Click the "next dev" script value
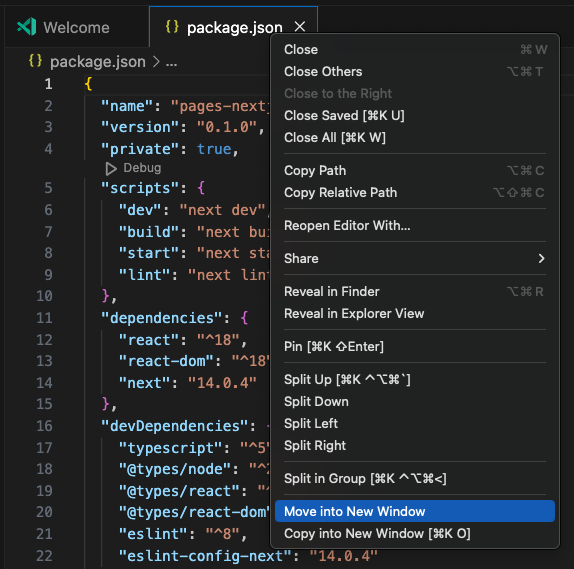This screenshot has height=569, width=574. click(x=222, y=210)
